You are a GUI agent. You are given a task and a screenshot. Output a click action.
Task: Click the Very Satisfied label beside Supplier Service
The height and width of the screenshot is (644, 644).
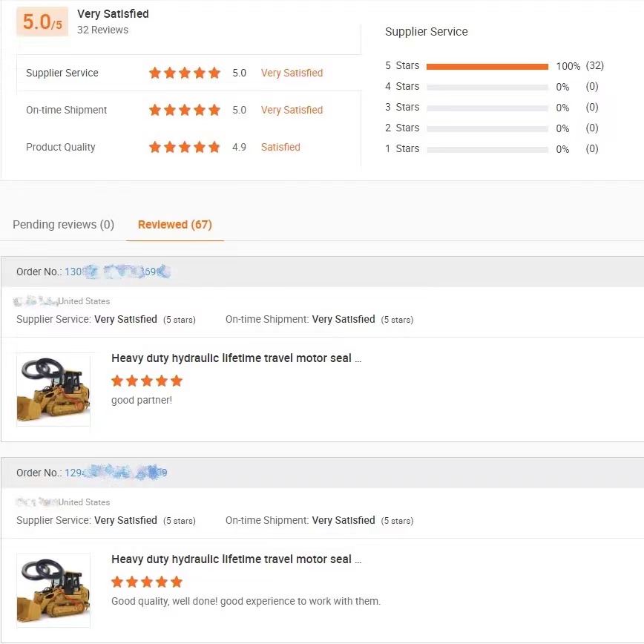coord(292,73)
